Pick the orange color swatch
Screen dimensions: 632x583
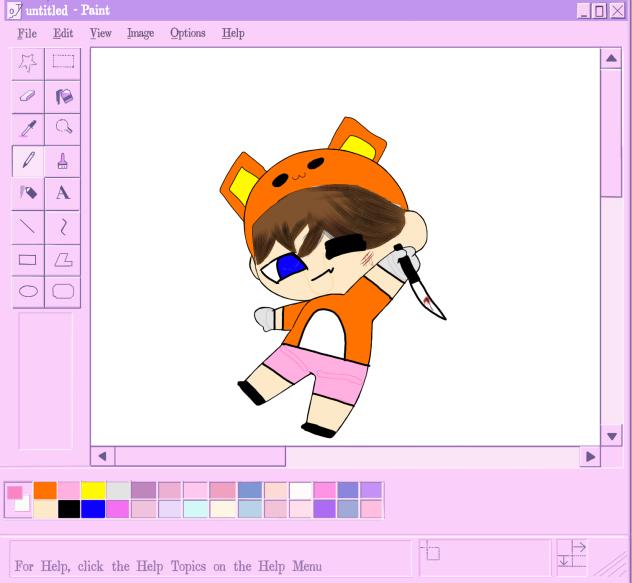pyautogui.click(x=45, y=490)
